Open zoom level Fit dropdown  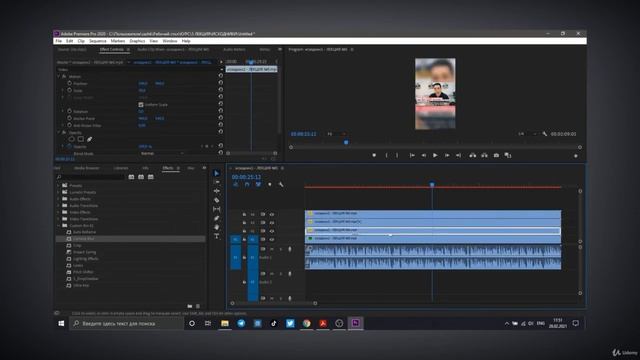(x=336, y=134)
